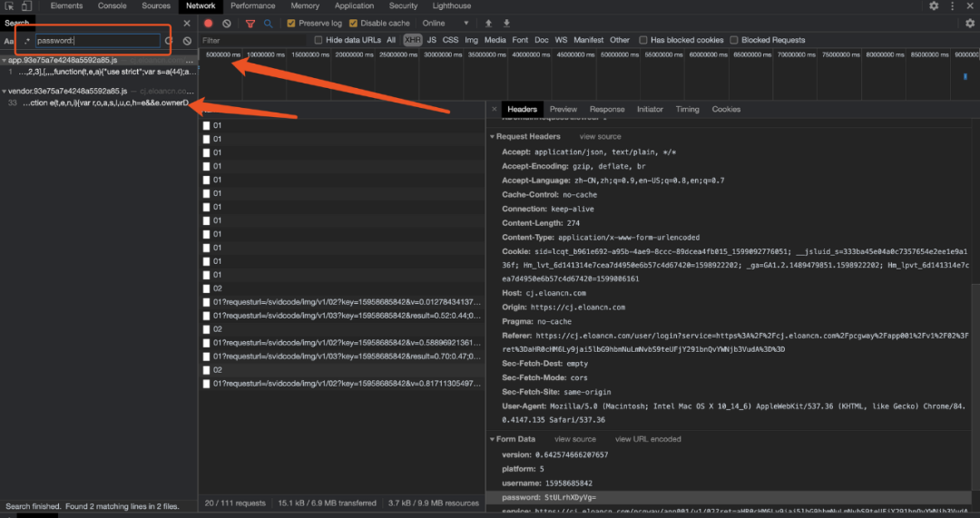Uncheck the Preserve log checkbox
Image resolution: width=980 pixels, height=518 pixels.
click(x=290, y=23)
